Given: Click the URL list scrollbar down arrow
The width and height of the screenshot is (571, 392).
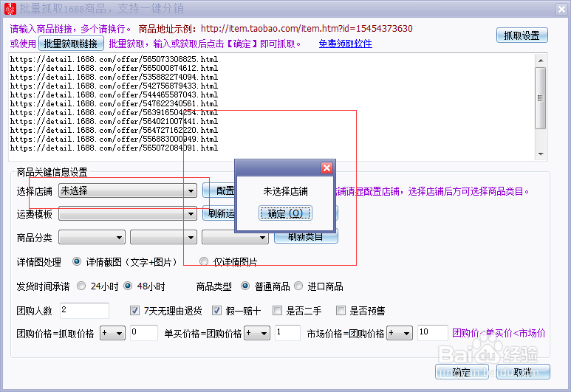Looking at the screenshot, I should click(541, 154).
